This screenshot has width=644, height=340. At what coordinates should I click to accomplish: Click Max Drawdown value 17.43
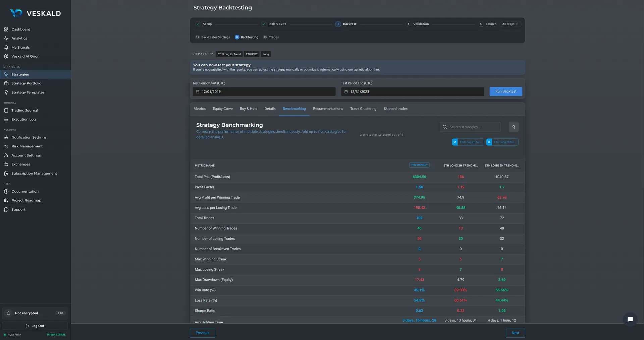click(x=419, y=280)
